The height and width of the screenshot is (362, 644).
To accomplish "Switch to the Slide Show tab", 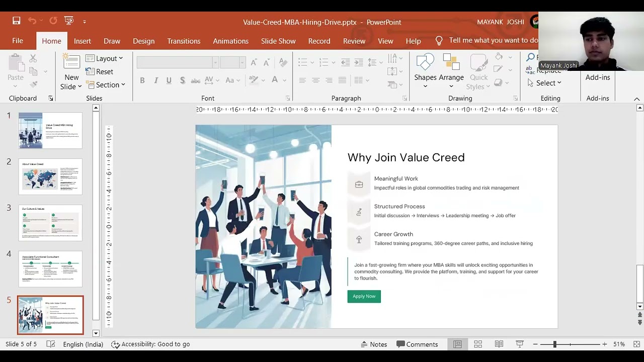I will pos(278,41).
